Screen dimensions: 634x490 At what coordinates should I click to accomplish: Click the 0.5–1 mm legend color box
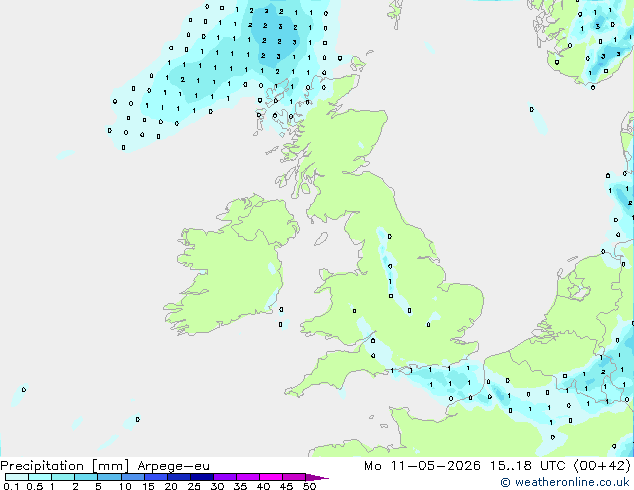click(x=40, y=477)
